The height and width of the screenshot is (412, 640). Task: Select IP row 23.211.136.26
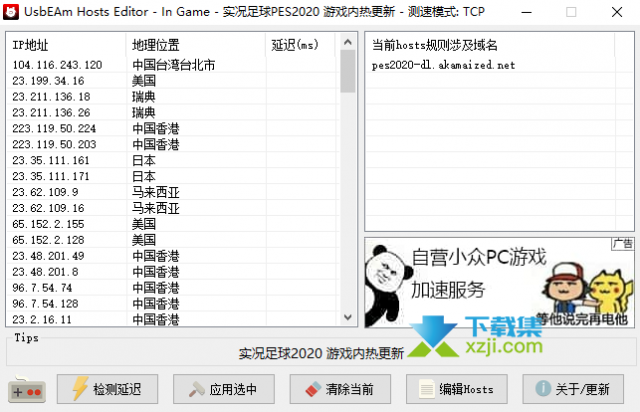click(x=173, y=113)
